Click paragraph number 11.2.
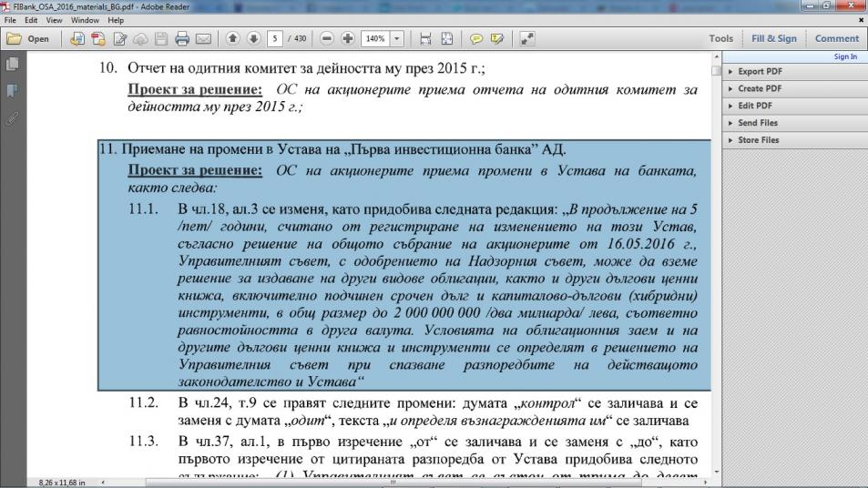This screenshot has width=868, height=488. click(x=143, y=402)
